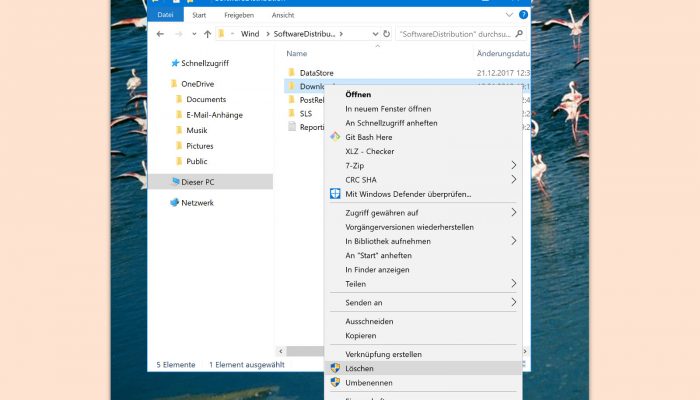Click the admin shield icon beside Umbenennen
Screen dimensions: 700x400
(335, 383)
